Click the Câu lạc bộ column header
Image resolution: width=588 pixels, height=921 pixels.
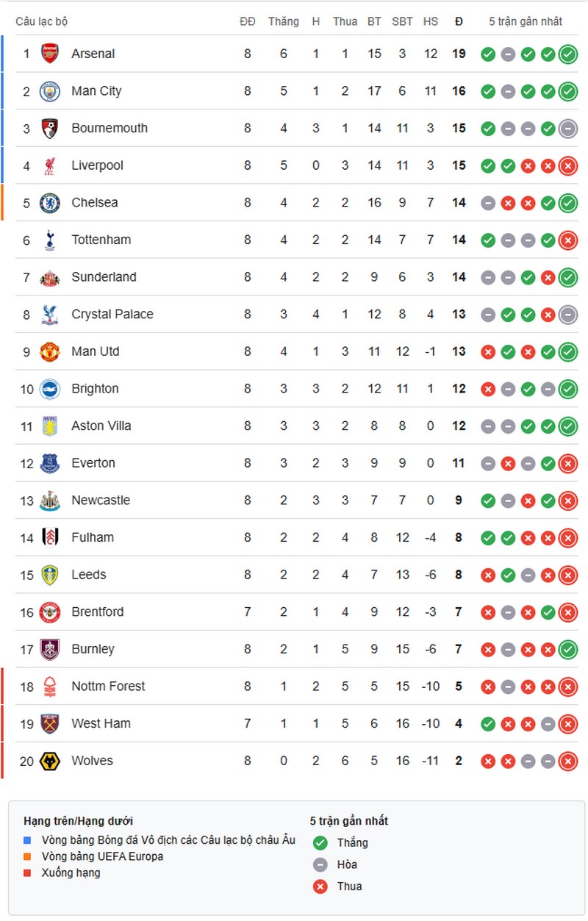point(42,21)
